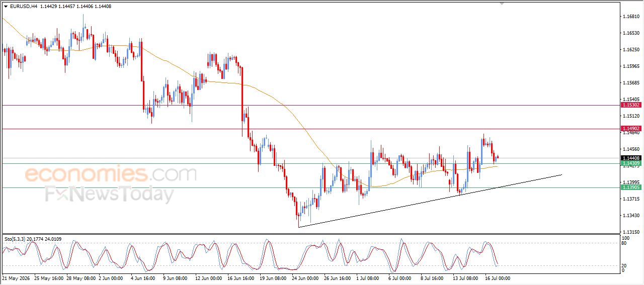Click the 1.13150 label on price axis
Screen dimensions: 644x285
tap(631, 232)
